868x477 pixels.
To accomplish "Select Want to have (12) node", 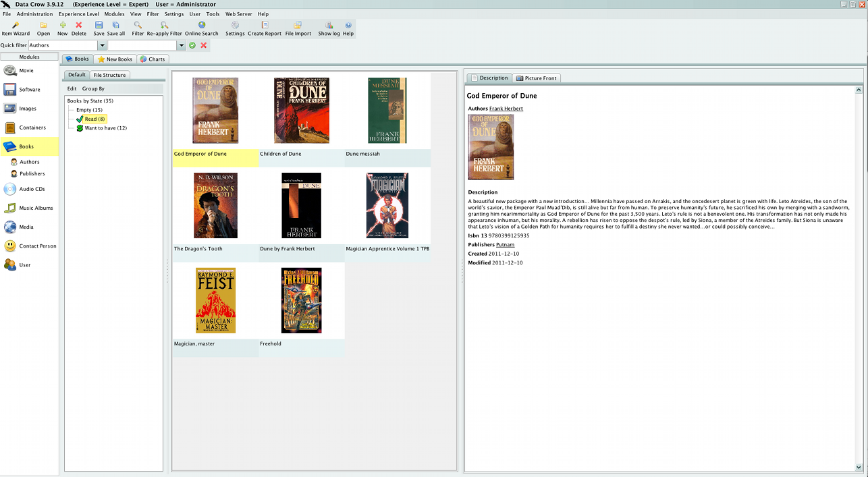I will (x=101, y=128).
